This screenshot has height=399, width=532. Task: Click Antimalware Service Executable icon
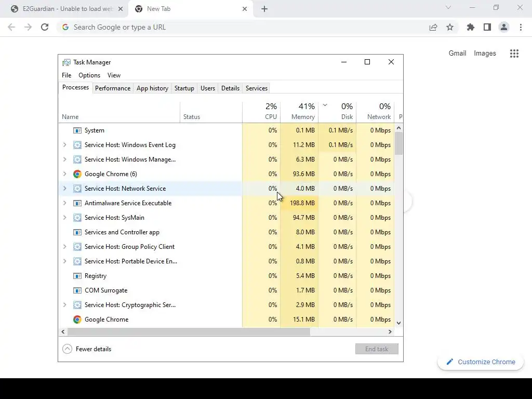pos(77,203)
